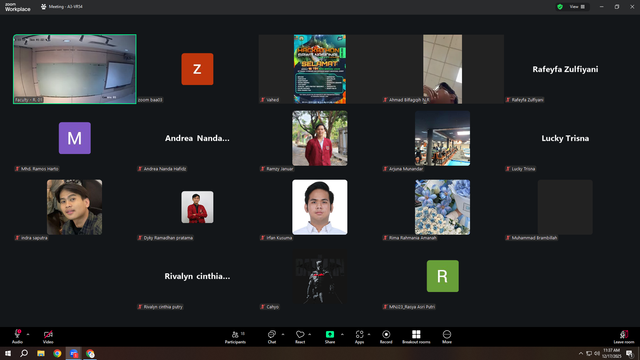
Task: Open Breakout rooms
Action: [x=416, y=337]
